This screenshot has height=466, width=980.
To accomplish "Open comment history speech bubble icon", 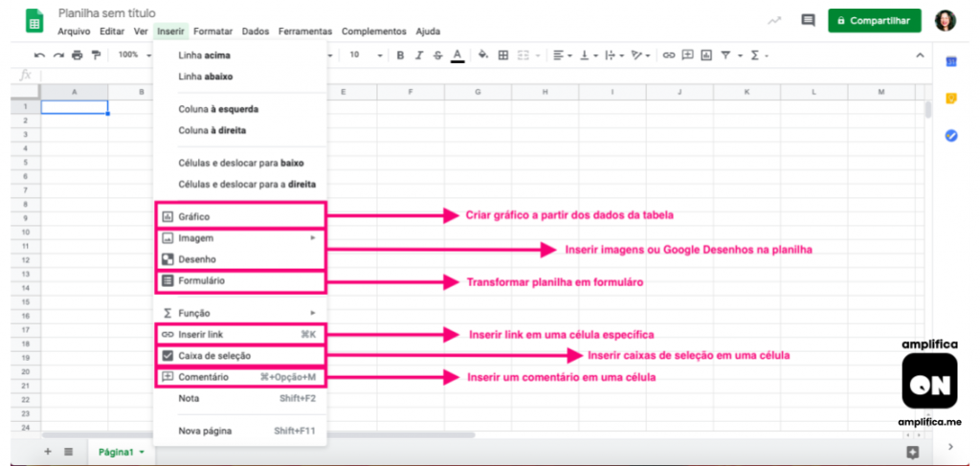I will pos(808,21).
